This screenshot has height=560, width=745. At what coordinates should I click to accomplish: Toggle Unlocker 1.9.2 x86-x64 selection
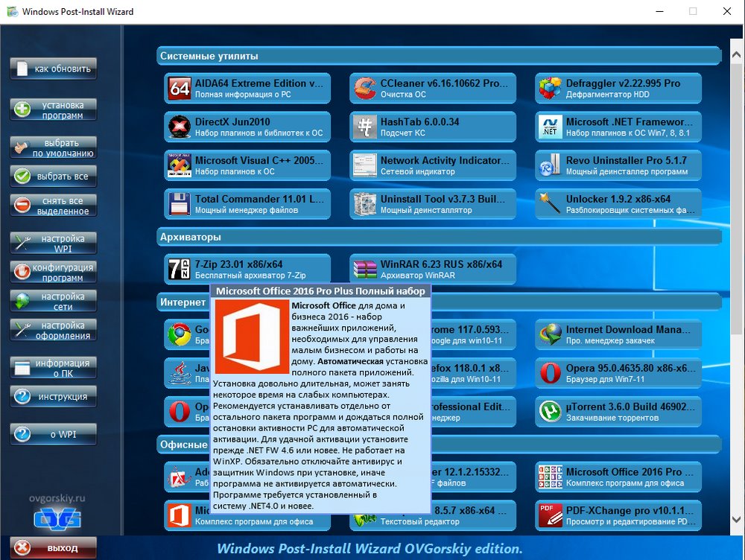click(x=618, y=205)
